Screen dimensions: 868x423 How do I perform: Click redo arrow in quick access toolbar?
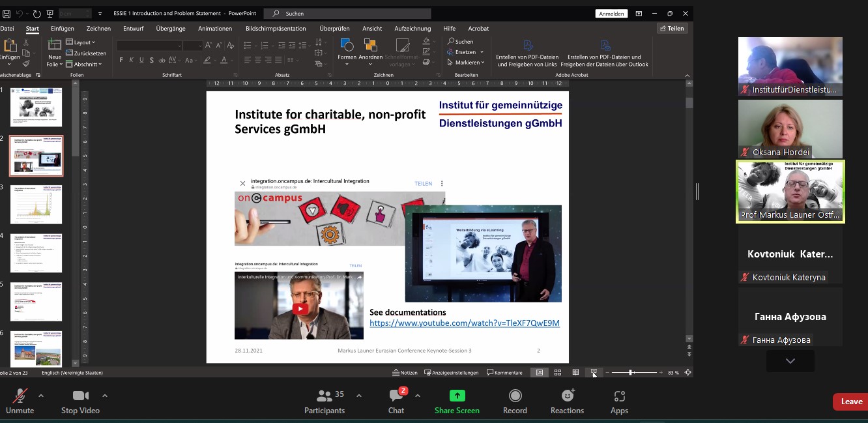pyautogui.click(x=36, y=13)
